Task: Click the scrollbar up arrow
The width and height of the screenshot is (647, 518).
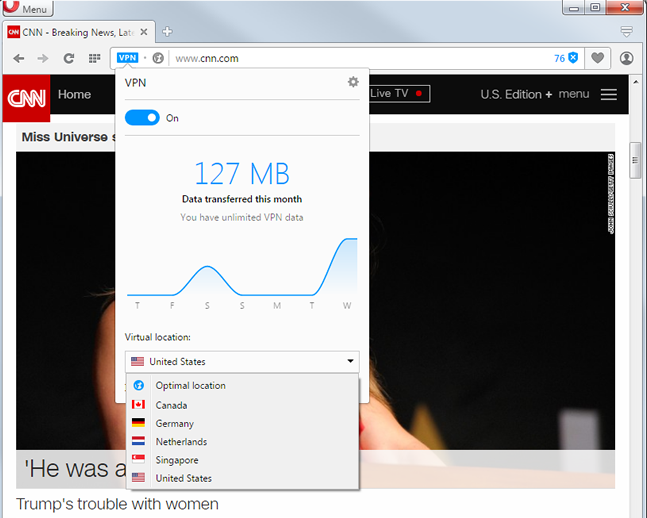Action: 635,82
